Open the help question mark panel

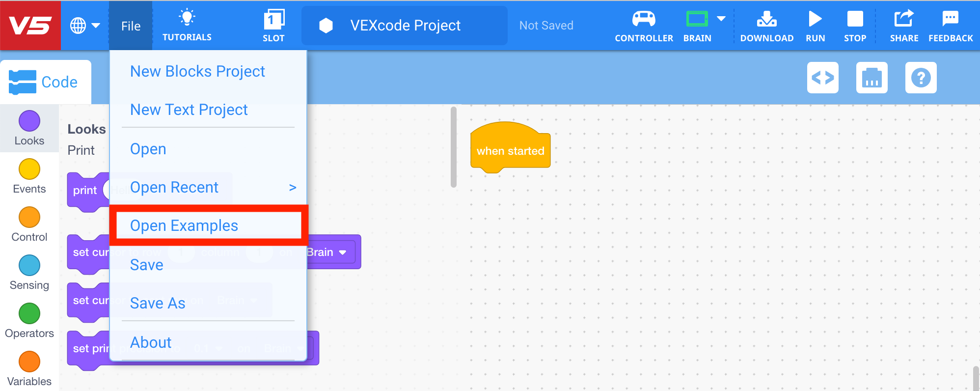pyautogui.click(x=921, y=78)
